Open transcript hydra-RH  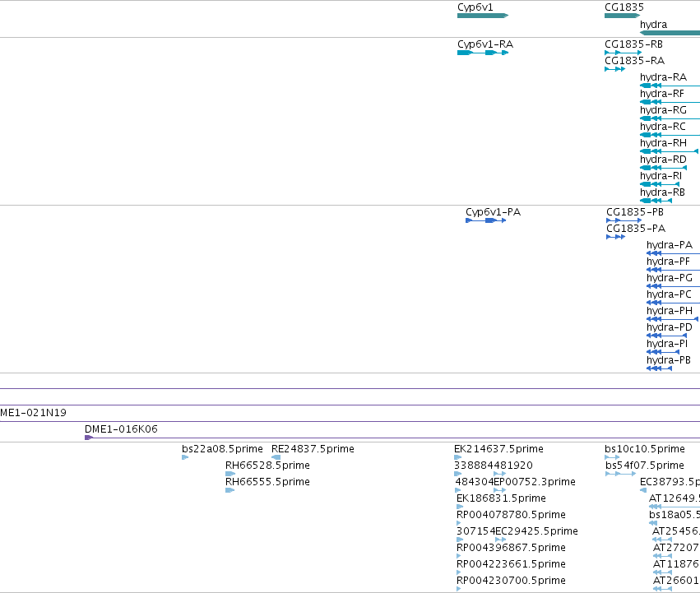pos(663,143)
